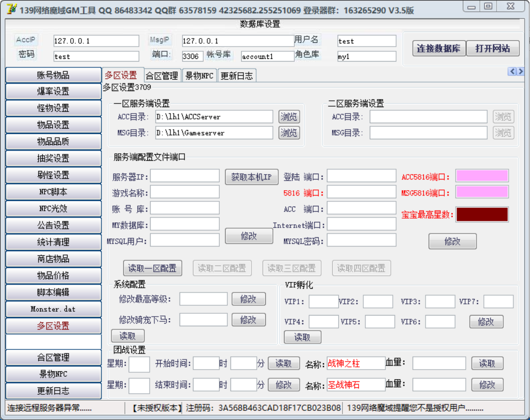Click 读取 beside 开始时间 row

pyautogui.click(x=283, y=364)
